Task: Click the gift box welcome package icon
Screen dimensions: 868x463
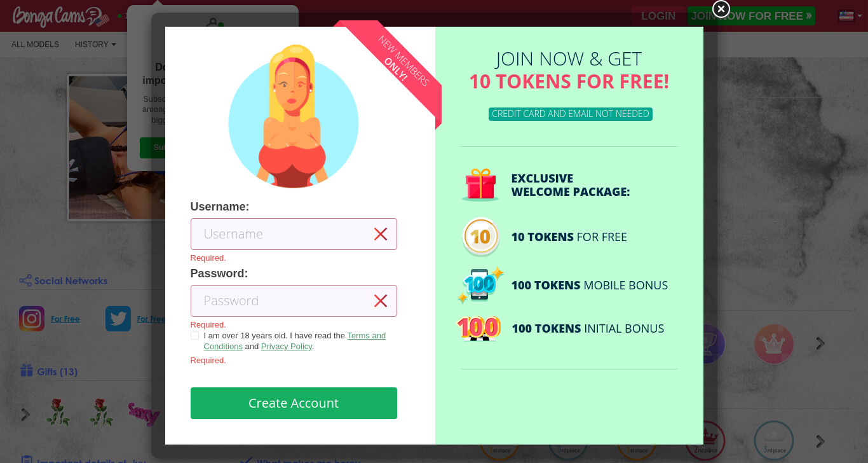Action: pyautogui.click(x=480, y=185)
